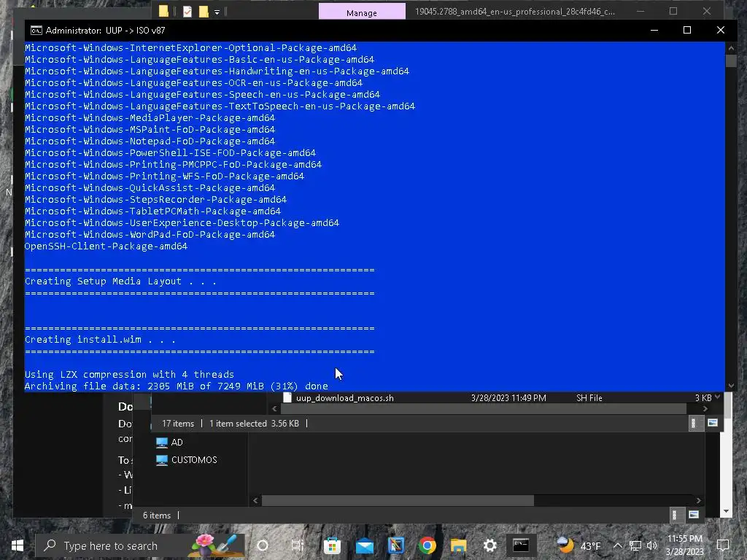
Task: Open Cortana from the taskbar
Action: [x=263, y=545]
